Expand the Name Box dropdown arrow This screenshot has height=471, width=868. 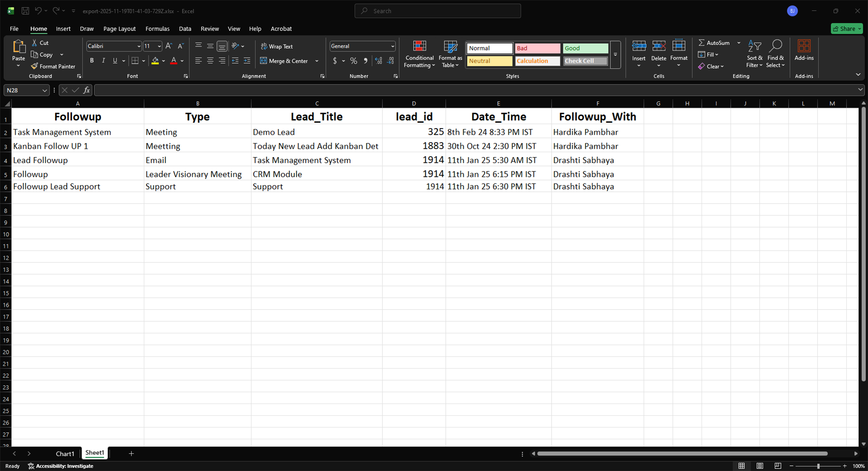[44, 90]
